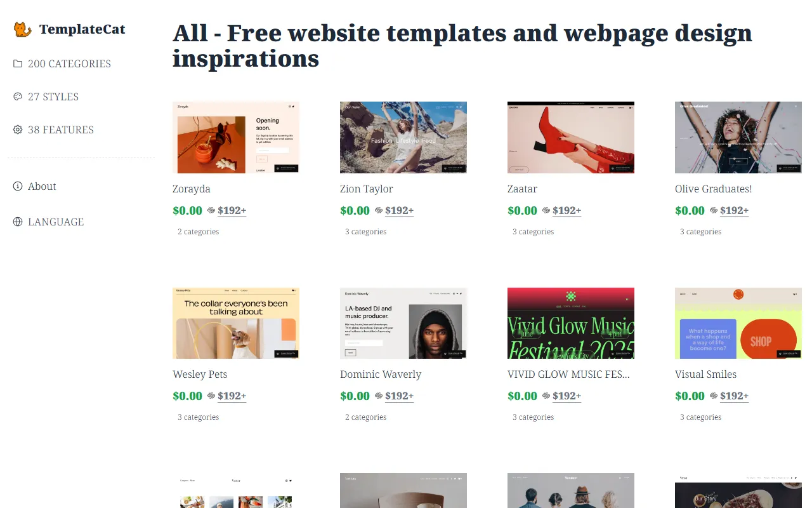Click the $192+ price under Zaatar

point(567,210)
